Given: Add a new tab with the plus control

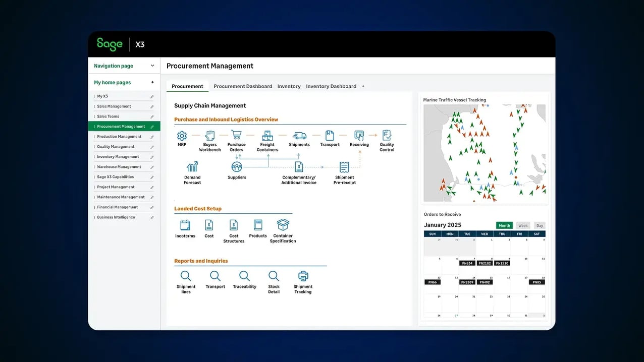Looking at the screenshot, I should (363, 86).
